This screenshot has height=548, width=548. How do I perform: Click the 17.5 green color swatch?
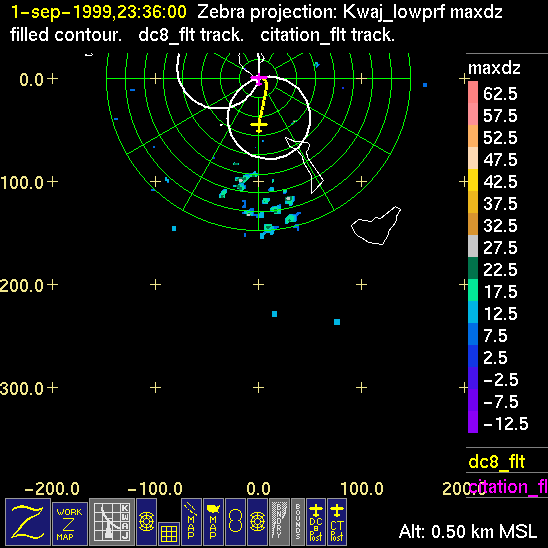[473, 290]
